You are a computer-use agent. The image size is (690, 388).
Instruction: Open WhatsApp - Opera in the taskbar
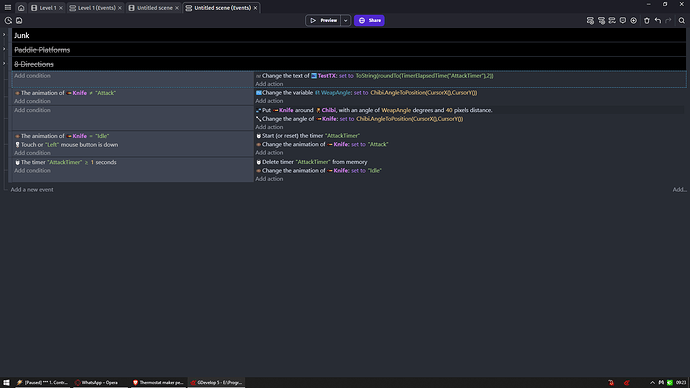coord(97,383)
